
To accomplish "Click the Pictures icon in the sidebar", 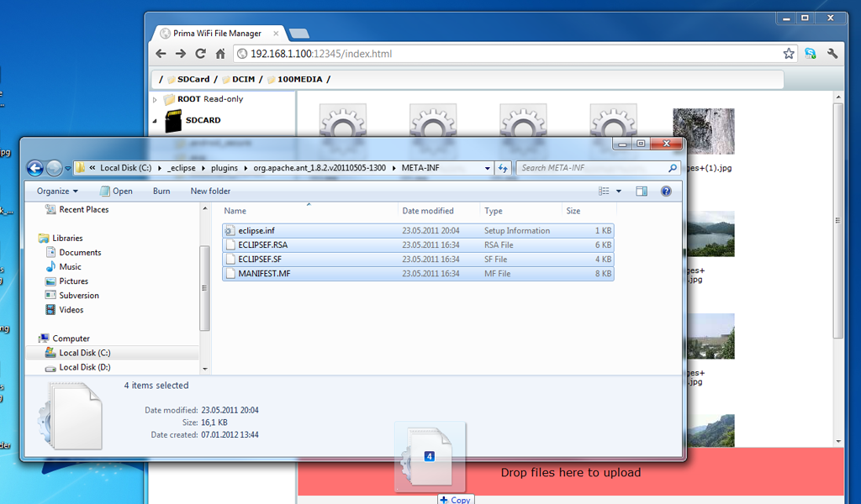I will pos(51,281).
